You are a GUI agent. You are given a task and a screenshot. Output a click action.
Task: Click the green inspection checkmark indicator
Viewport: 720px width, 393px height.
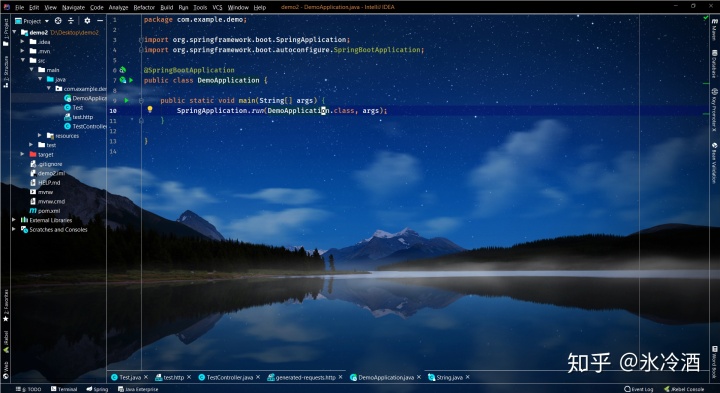coord(706,18)
